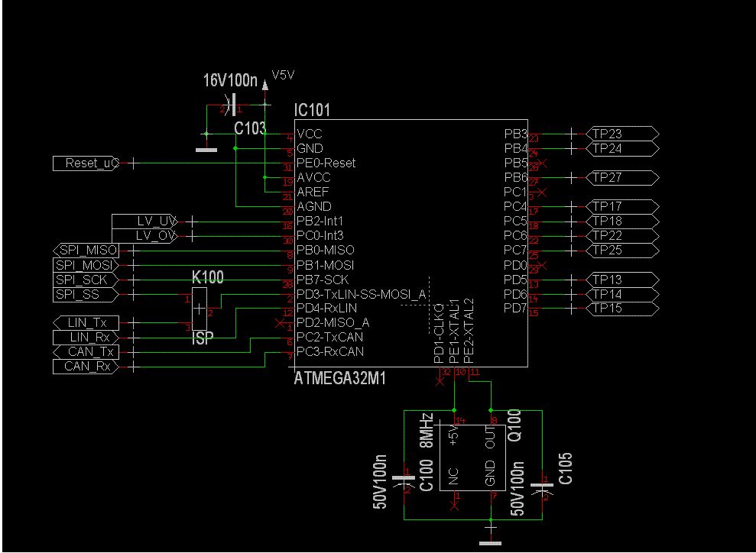Viewport: 756px width, 553px height.
Task: Click the PC2-TxCAN pin label
Action: tap(330, 337)
